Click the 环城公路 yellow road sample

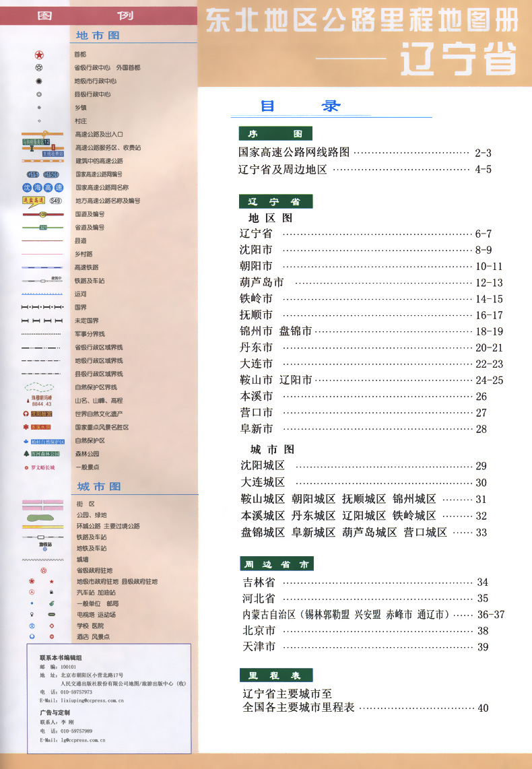42,527
